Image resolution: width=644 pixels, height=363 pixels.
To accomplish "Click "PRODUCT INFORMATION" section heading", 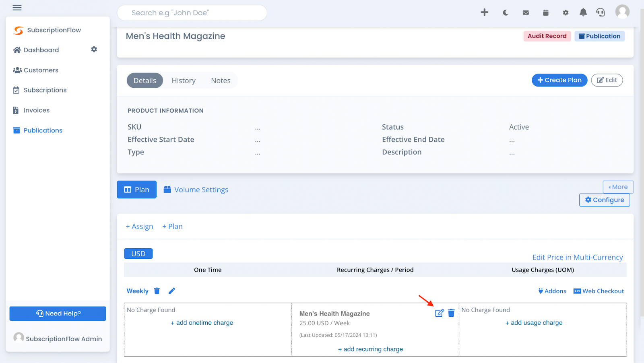I will pos(165,111).
